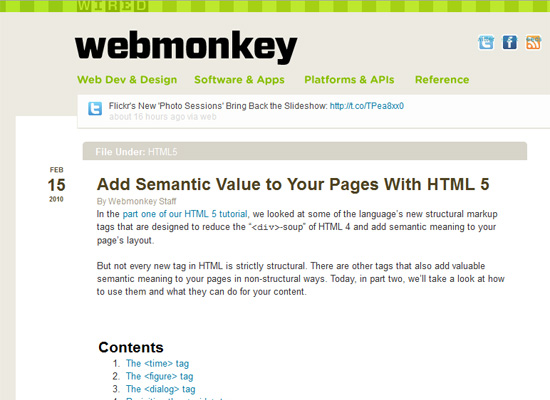Jump to 'The <dialog> tag' section
The height and width of the screenshot is (400, 550).
161,389
